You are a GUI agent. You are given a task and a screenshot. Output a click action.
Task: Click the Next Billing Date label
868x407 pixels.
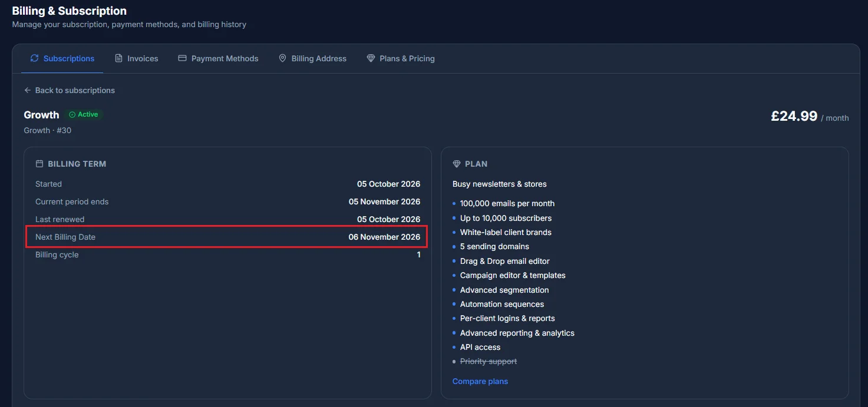[x=65, y=237]
